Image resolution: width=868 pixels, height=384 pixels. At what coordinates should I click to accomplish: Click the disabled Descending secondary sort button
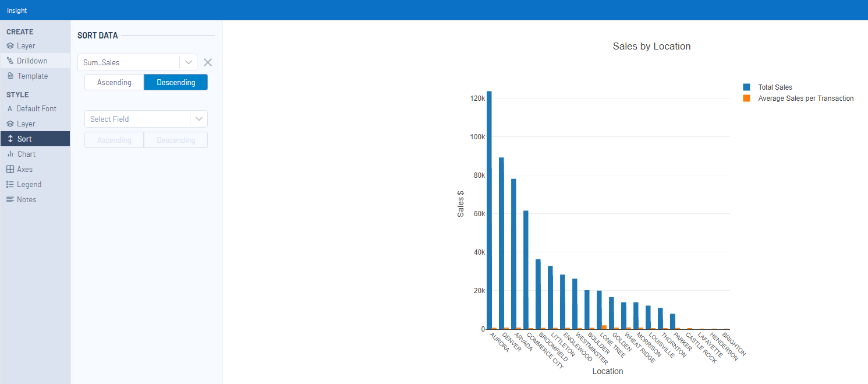pos(175,140)
